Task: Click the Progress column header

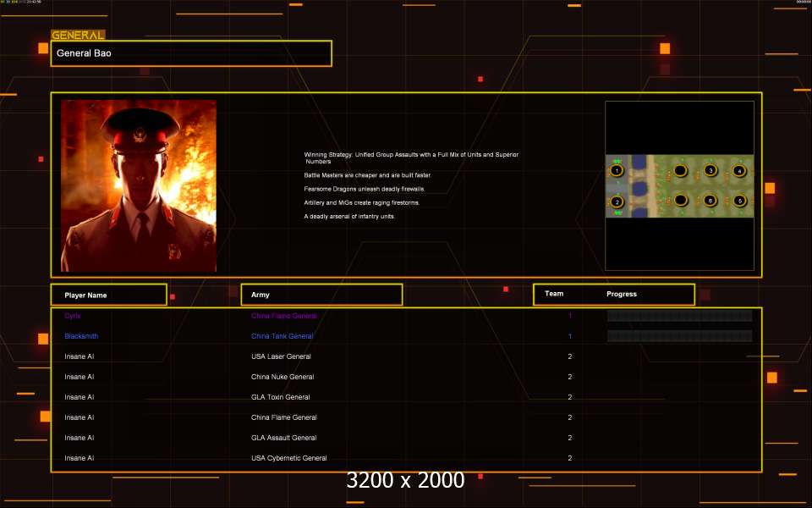Action: point(622,294)
